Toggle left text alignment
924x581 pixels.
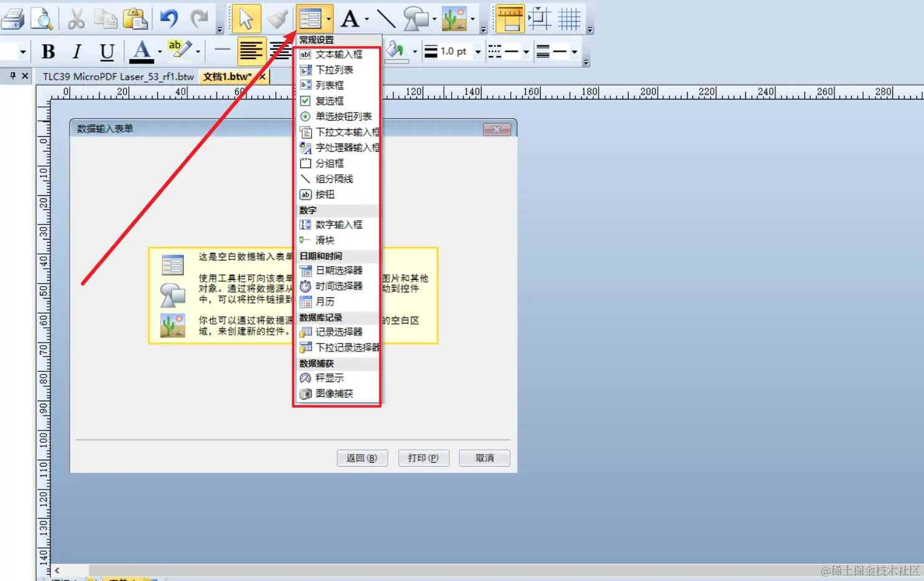click(x=251, y=51)
